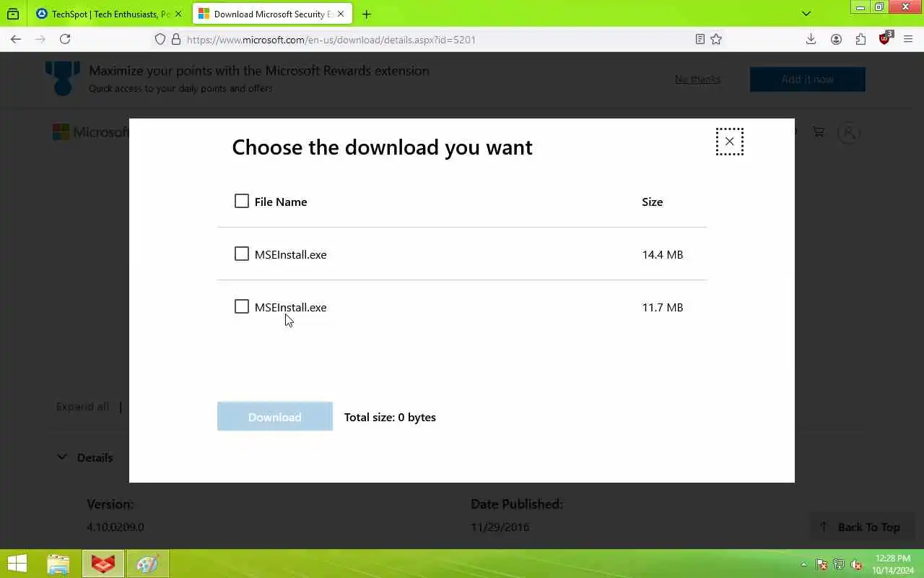Close the TechSpot tab
This screenshot has width=924, height=578.
(x=178, y=14)
